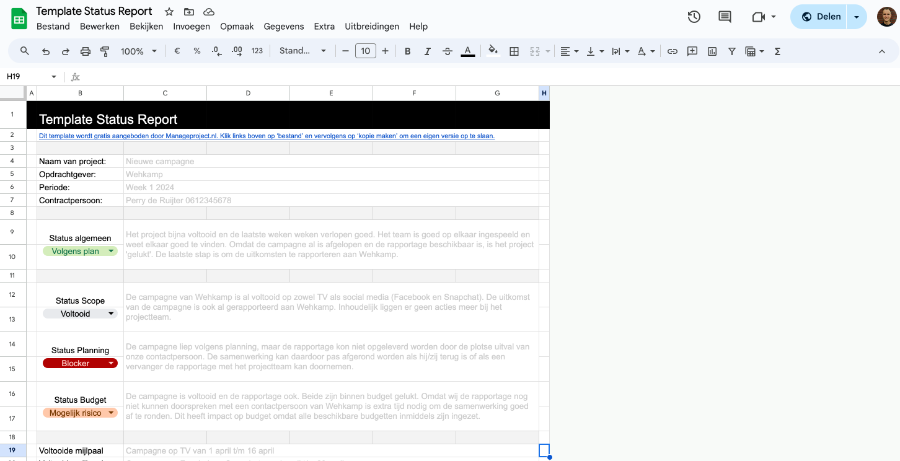
Task: Toggle bold formatting
Action: tap(408, 51)
